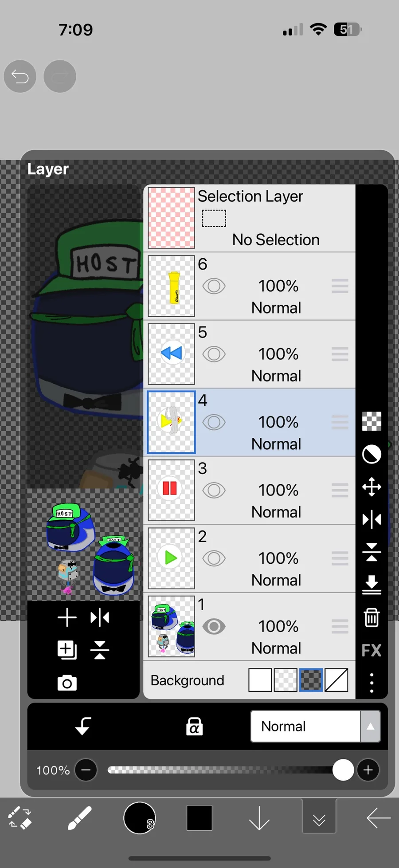The width and height of the screenshot is (399, 868).
Task: Toggle visibility of layer 3
Action: pyautogui.click(x=214, y=491)
